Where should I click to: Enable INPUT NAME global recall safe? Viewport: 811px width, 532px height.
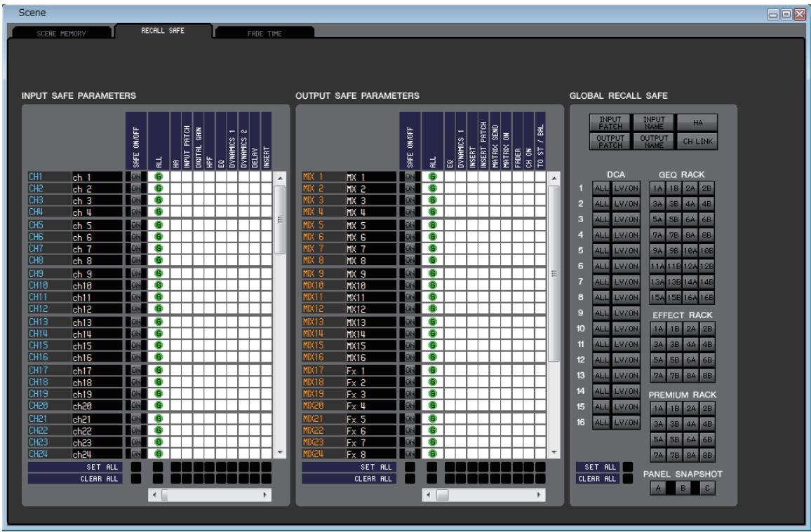(654, 123)
